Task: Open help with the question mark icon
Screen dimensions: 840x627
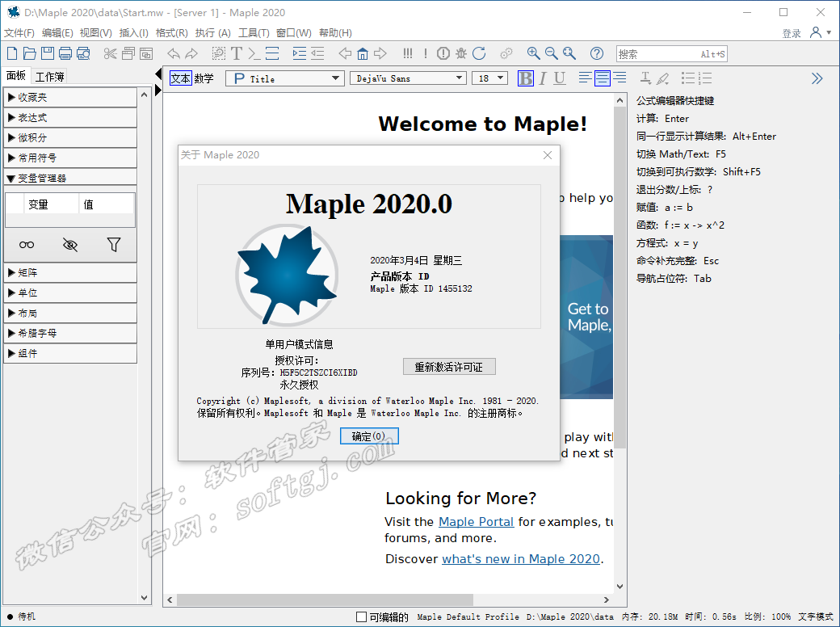Action: (597, 53)
